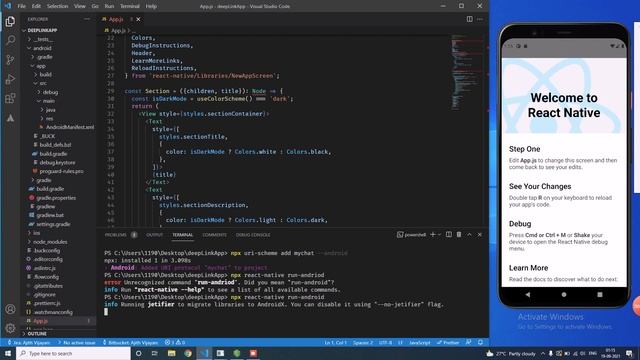
Task: Open the Extensions view
Action: pyautogui.click(x=10, y=98)
